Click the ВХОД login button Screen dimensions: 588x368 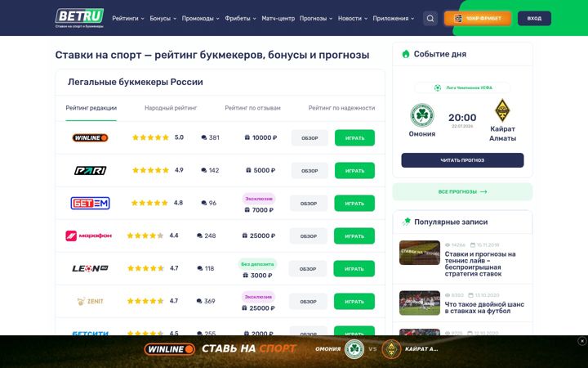534,18
